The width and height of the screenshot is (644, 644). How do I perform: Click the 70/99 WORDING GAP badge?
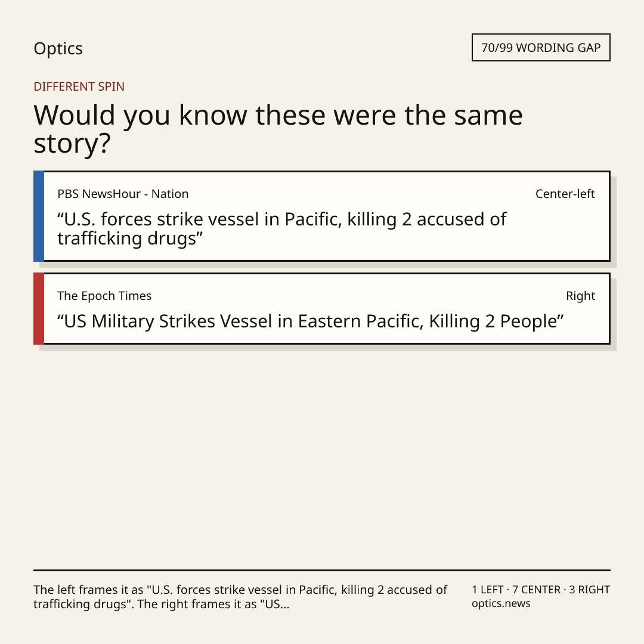541,48
